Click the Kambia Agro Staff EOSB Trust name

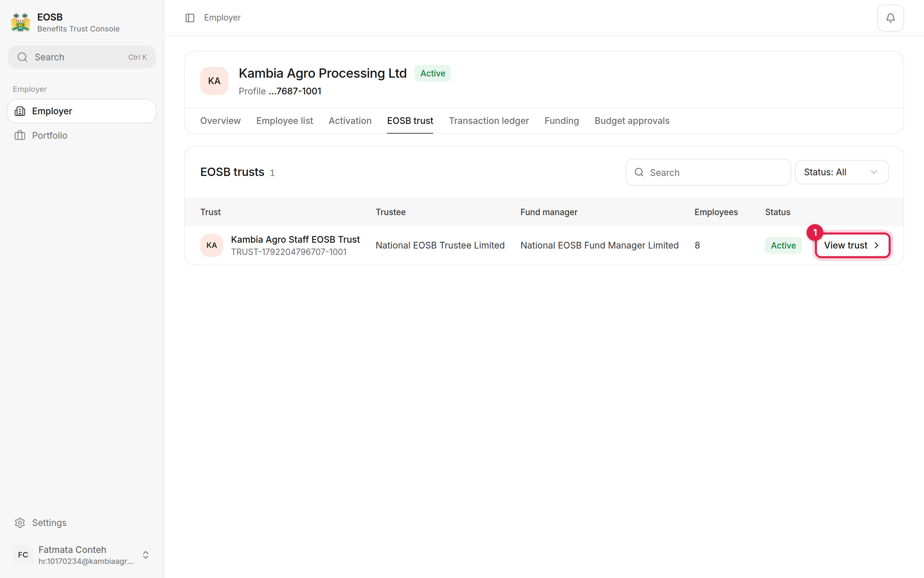[x=295, y=240]
